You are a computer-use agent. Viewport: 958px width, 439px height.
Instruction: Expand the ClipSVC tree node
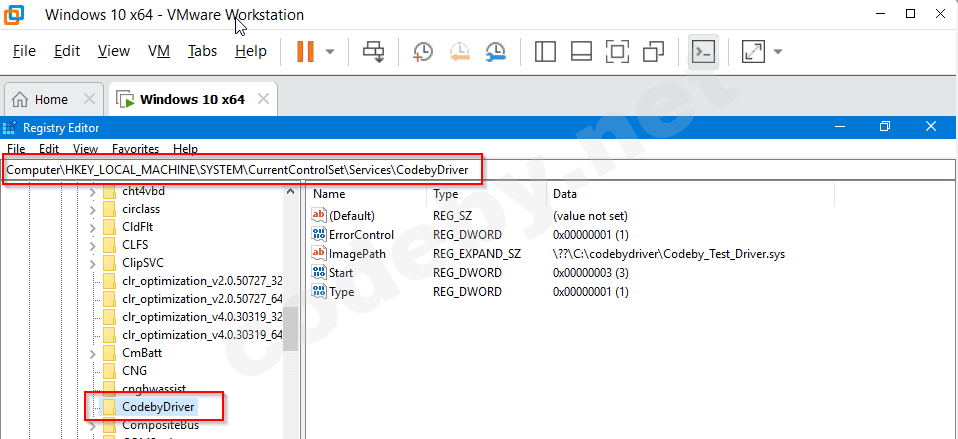coord(93,263)
